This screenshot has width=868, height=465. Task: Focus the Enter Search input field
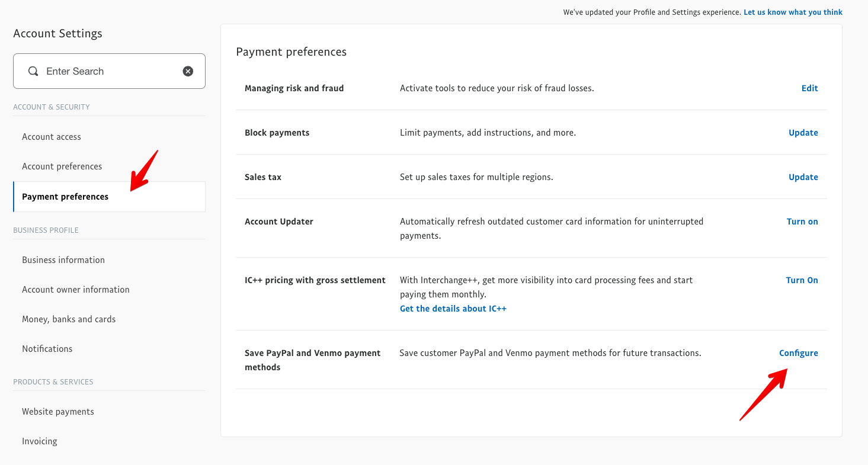pos(110,71)
